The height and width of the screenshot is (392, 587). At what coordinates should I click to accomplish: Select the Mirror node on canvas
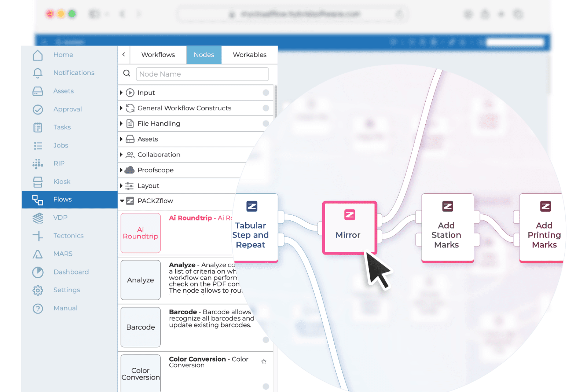(x=349, y=227)
